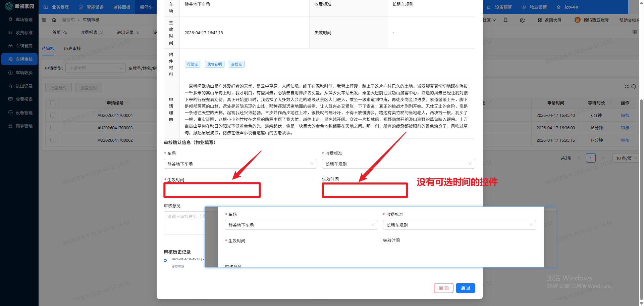
Task: Click the sidebar collapse menu icon
Action: tap(44, 20)
